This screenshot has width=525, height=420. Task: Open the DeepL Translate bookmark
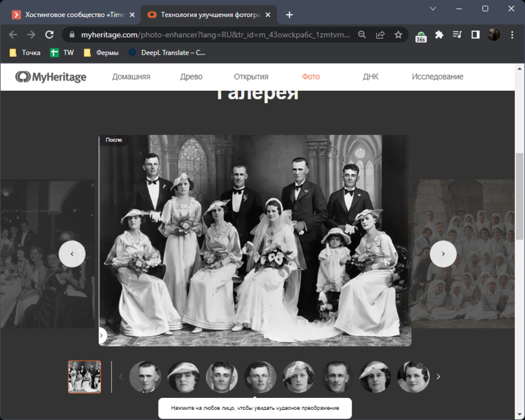tap(167, 52)
